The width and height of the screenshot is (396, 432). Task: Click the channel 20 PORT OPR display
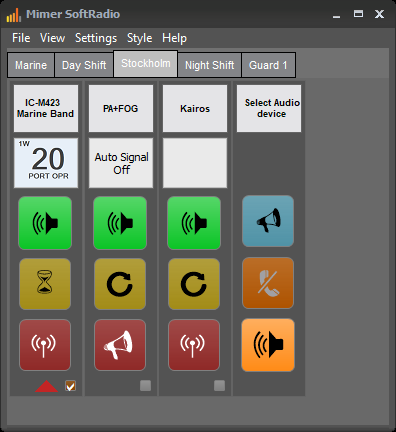point(46,163)
